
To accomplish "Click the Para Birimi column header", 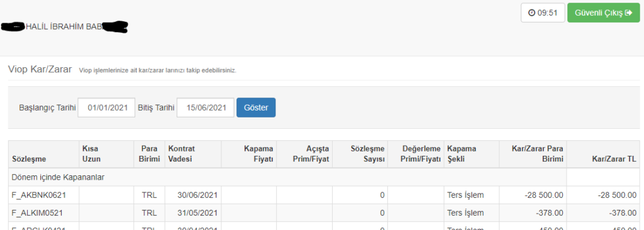I will [x=148, y=154].
